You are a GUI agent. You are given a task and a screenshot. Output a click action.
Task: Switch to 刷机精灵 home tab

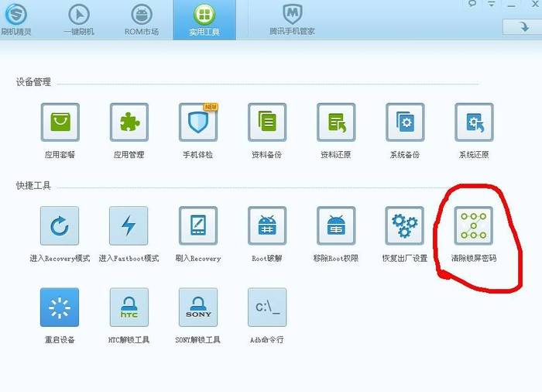(x=16, y=19)
